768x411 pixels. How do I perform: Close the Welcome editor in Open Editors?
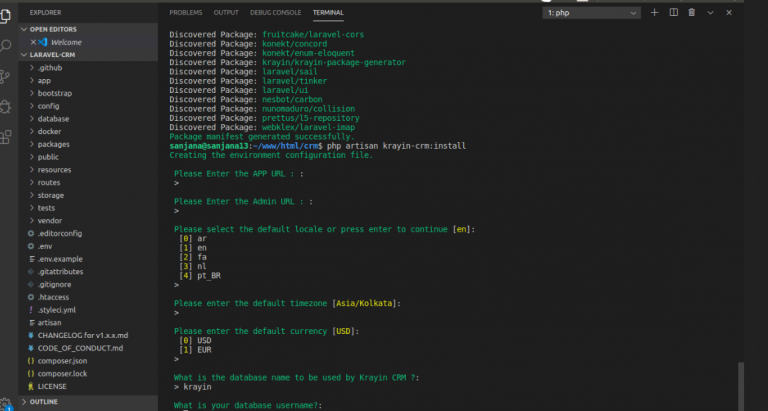[x=34, y=43]
